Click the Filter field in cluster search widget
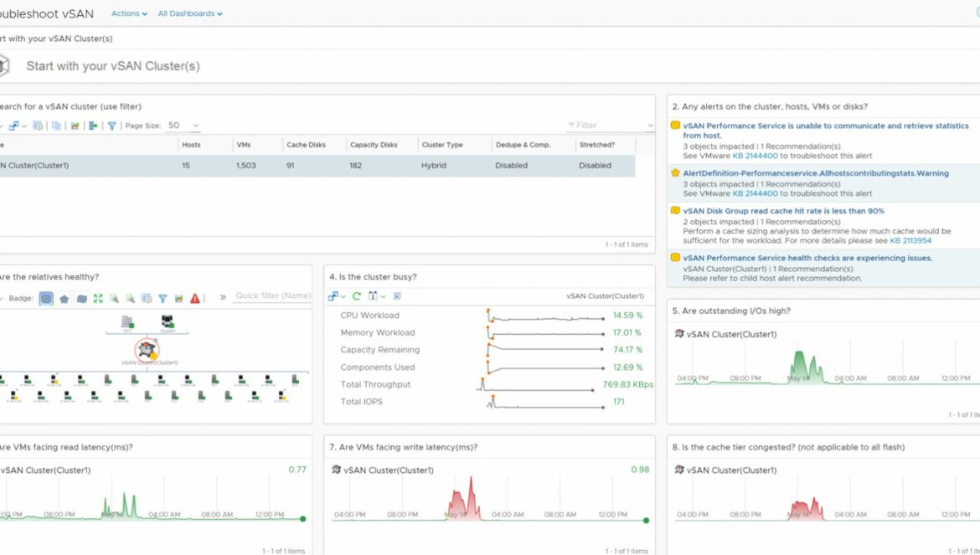 tap(605, 126)
